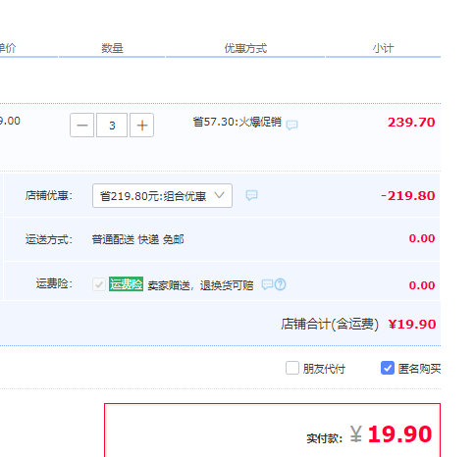
Task: Click the quantity field showing 3
Action: tap(112, 126)
